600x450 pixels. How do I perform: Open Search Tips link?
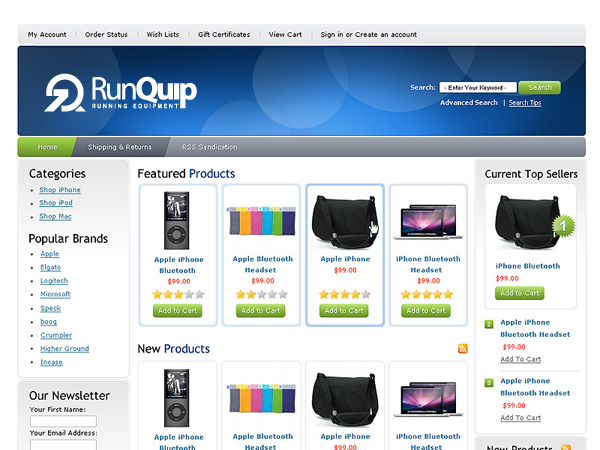[525, 103]
